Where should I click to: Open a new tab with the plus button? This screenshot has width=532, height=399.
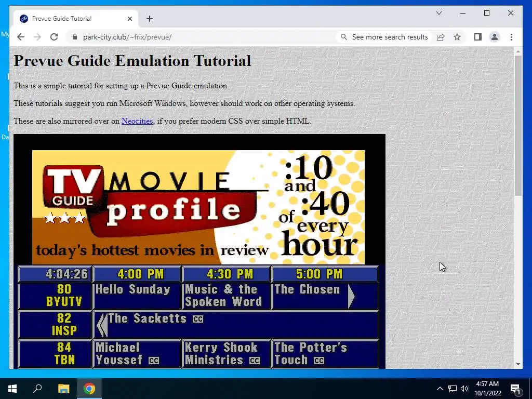[x=150, y=19]
